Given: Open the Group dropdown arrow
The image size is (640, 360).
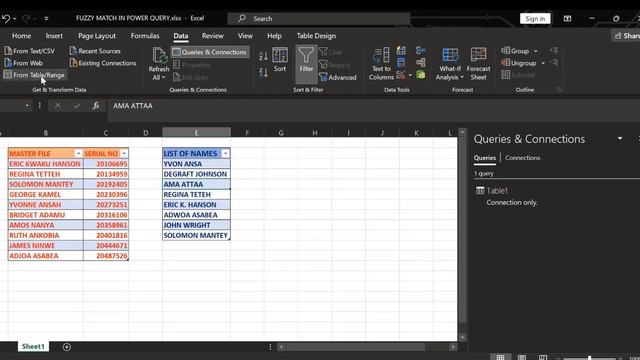Looking at the screenshot, I should coord(536,51).
